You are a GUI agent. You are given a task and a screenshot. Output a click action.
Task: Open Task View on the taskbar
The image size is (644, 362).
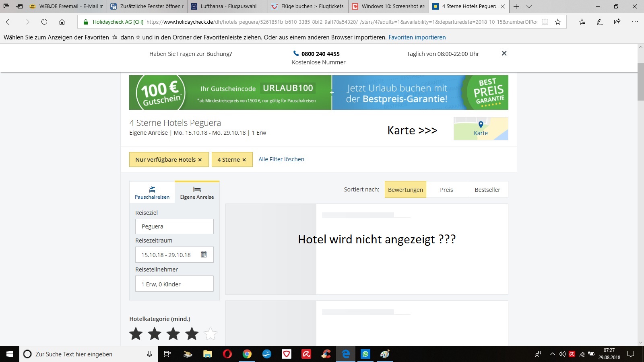pos(167,354)
